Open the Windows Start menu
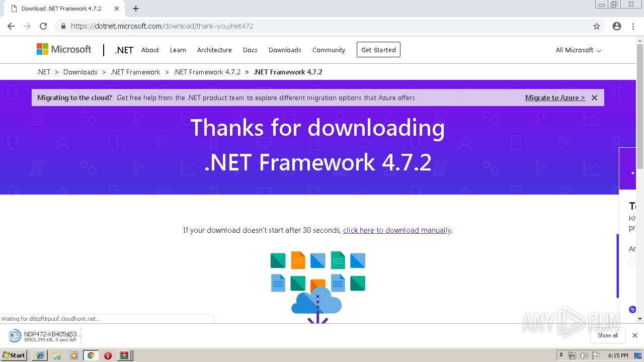 point(14,355)
